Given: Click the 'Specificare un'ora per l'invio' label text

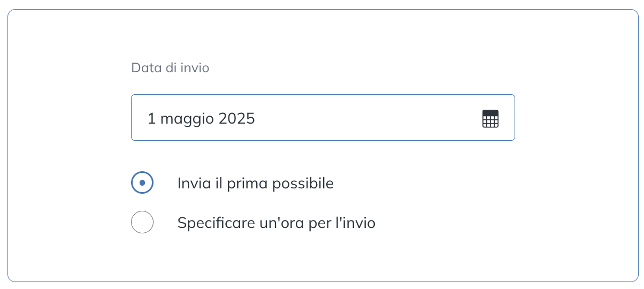Looking at the screenshot, I should (277, 223).
